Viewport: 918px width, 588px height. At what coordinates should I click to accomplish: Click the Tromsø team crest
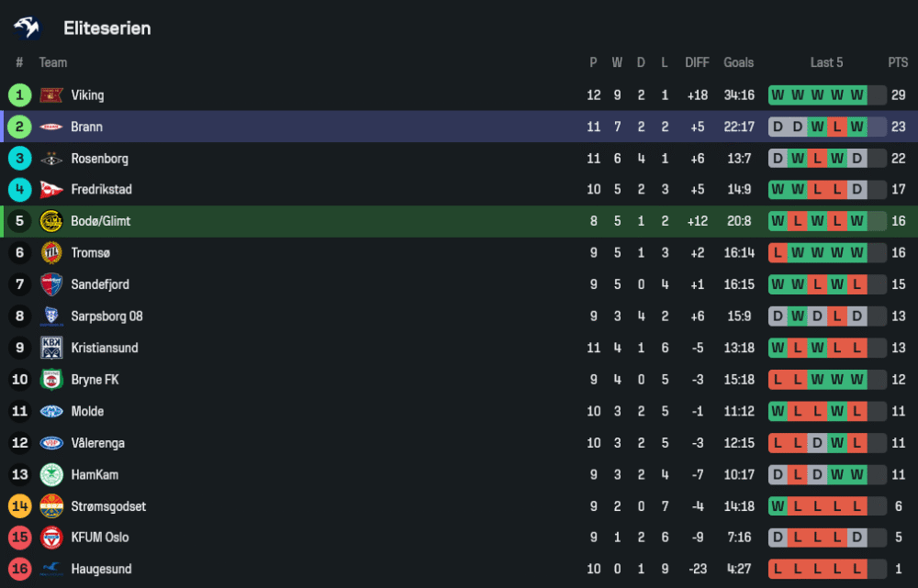click(51, 253)
